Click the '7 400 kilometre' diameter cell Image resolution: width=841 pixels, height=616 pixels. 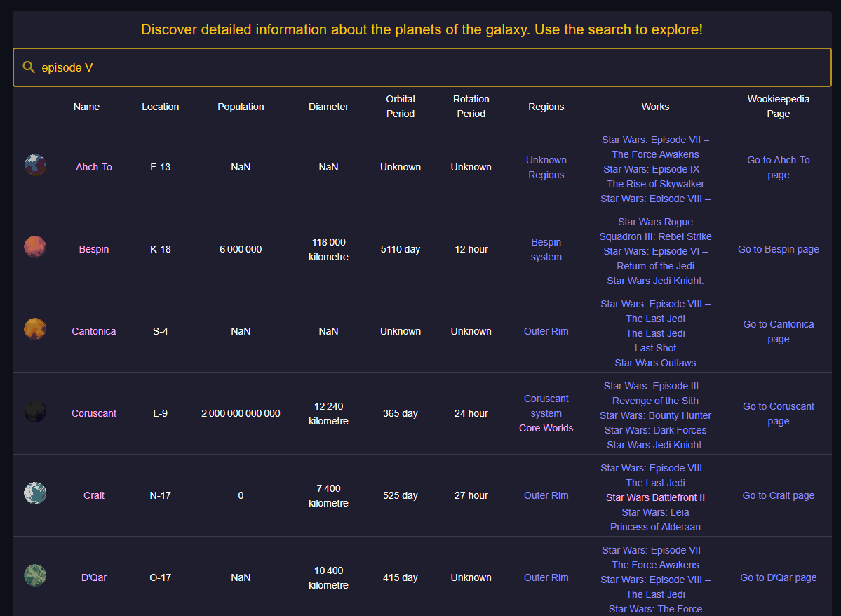tap(329, 496)
